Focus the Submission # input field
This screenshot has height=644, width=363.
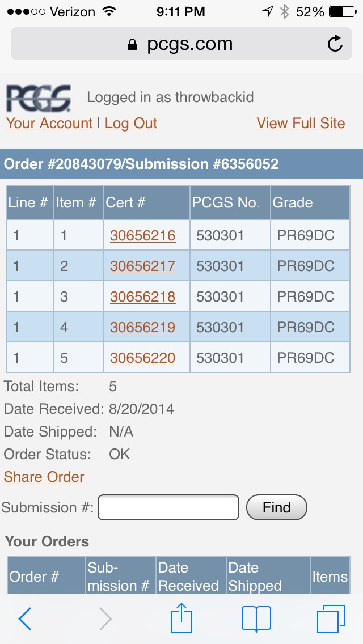(168, 507)
